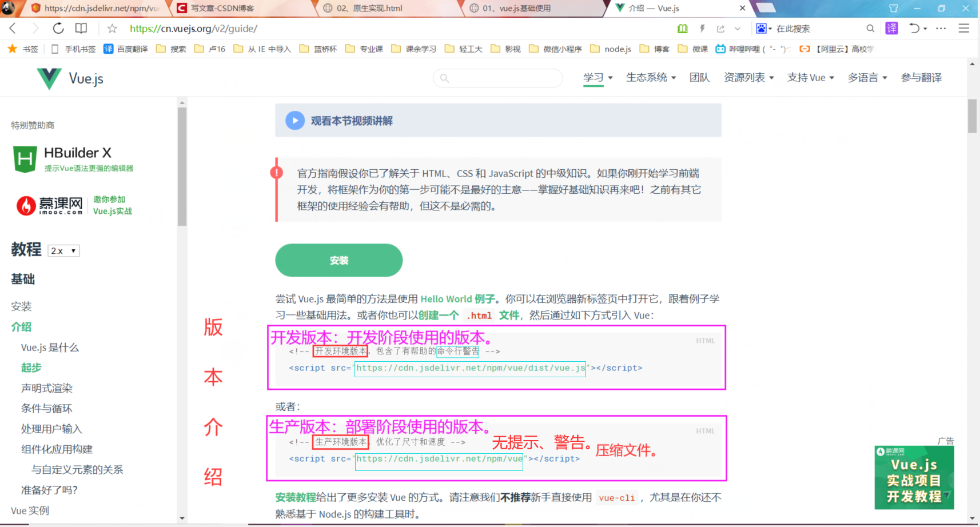Screen dimensions: 980x527
Task: Click the undo closed tab icon
Action: (x=915, y=28)
